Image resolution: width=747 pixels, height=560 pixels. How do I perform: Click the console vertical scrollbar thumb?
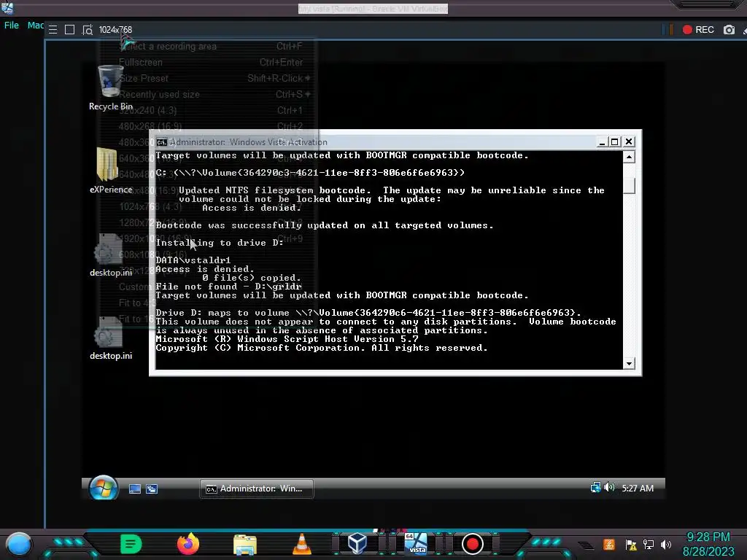pos(629,186)
